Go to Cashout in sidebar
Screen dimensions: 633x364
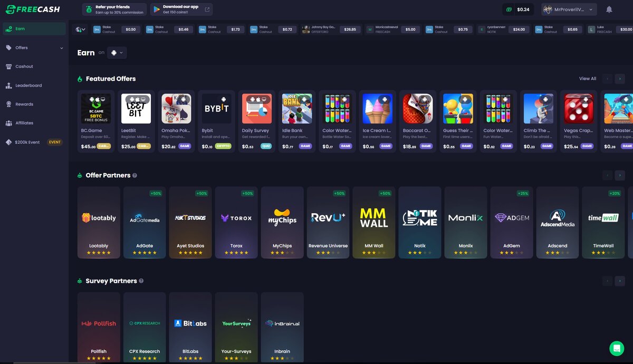34,66
